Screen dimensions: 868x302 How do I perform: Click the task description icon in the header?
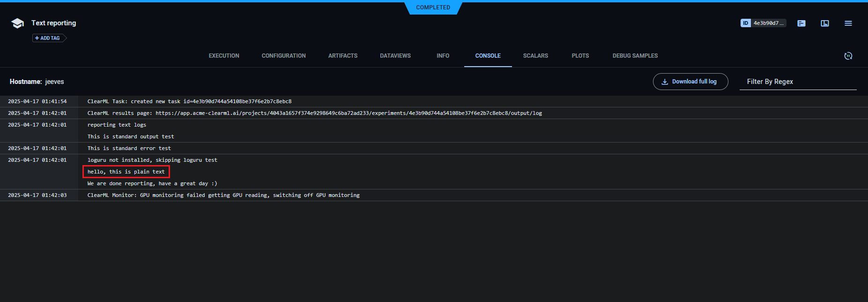(801, 23)
